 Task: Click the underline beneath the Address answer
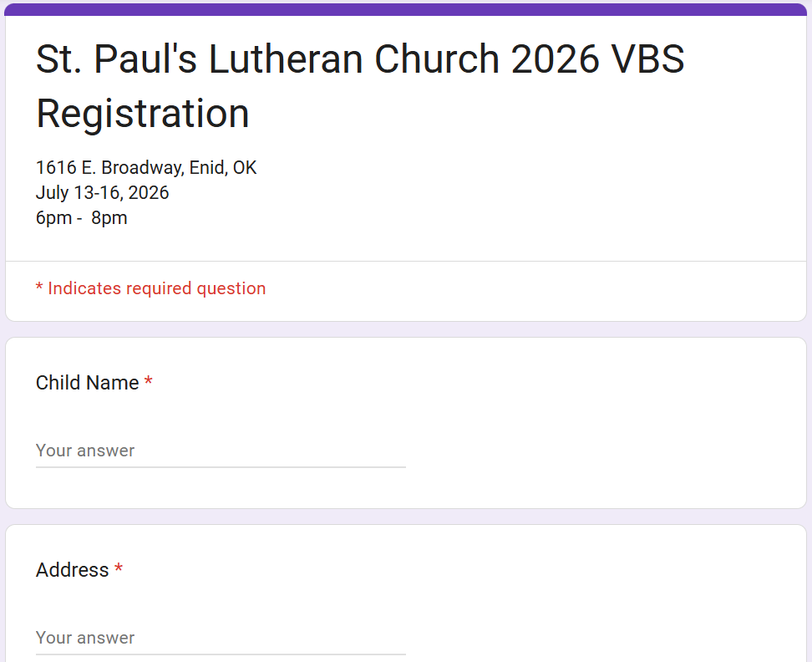(221, 654)
